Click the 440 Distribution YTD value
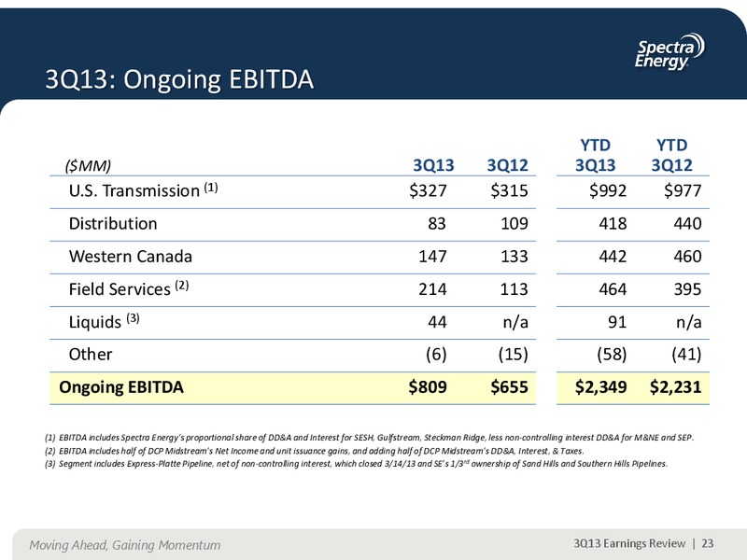This screenshot has width=747, height=560. point(687,223)
